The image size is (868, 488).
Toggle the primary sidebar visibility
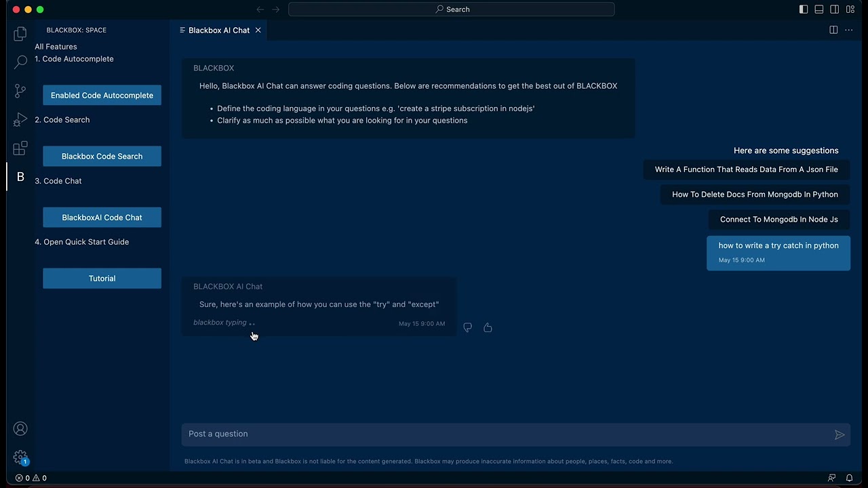pos(804,9)
